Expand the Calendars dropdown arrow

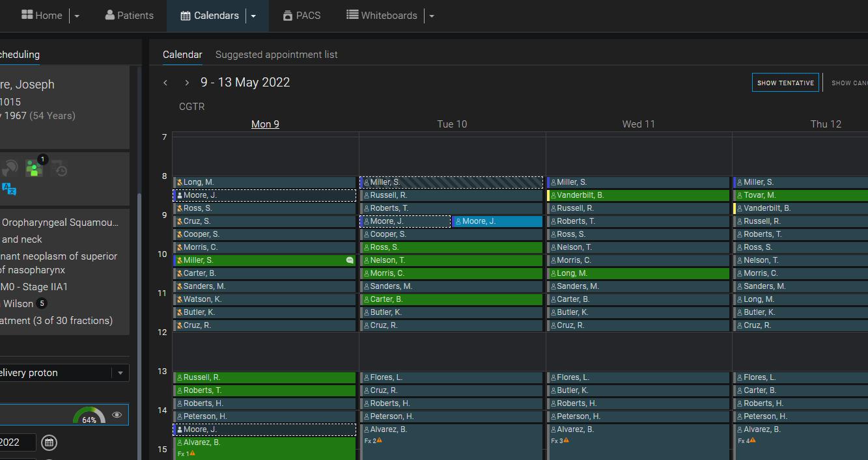[253, 16]
